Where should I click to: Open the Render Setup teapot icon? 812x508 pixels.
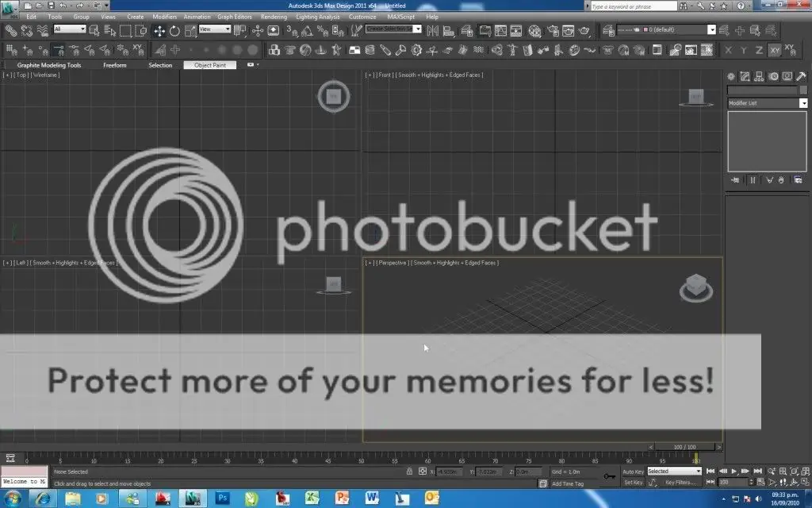553,31
